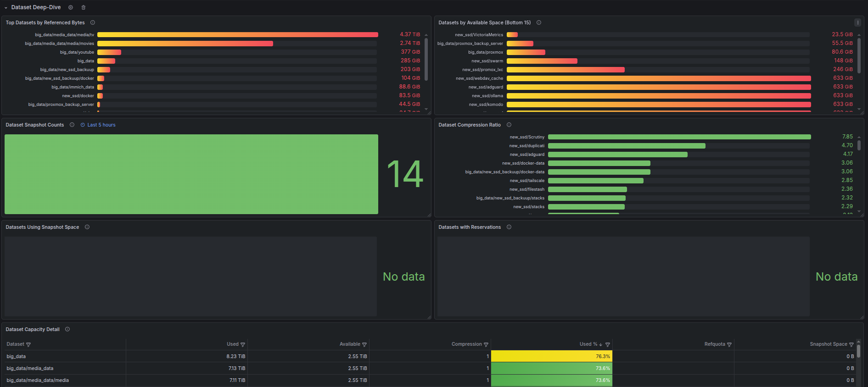The width and height of the screenshot is (868, 387).
Task: Open info tooltip for Dataset Snapshot Counts
Action: (72, 125)
